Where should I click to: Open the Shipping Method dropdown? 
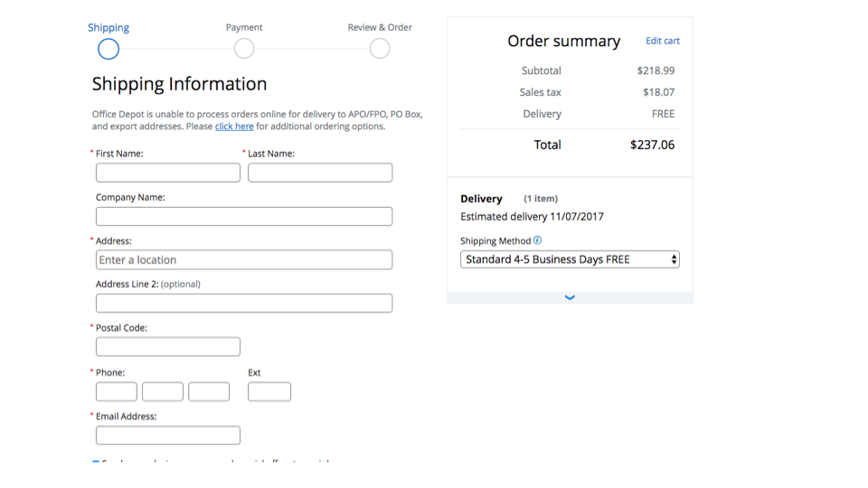(570, 259)
